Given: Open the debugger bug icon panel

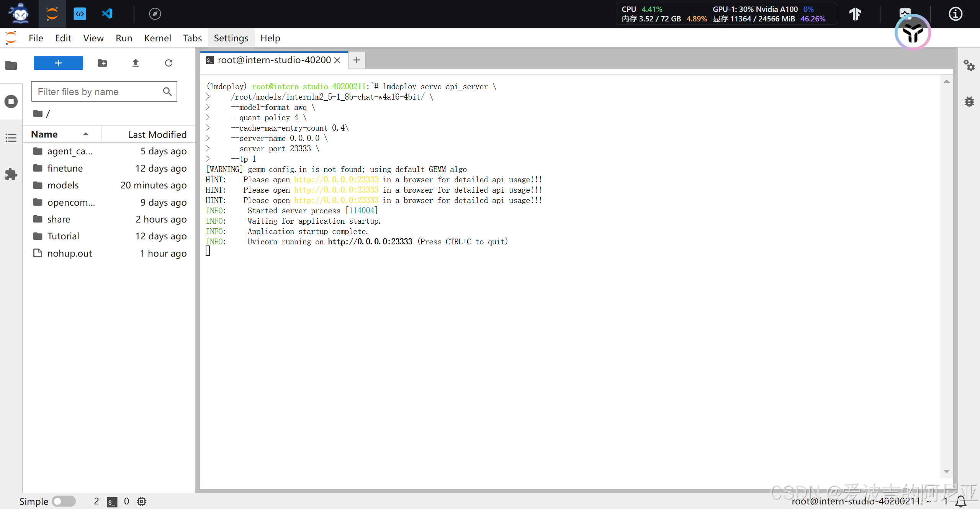Looking at the screenshot, I should point(969,101).
